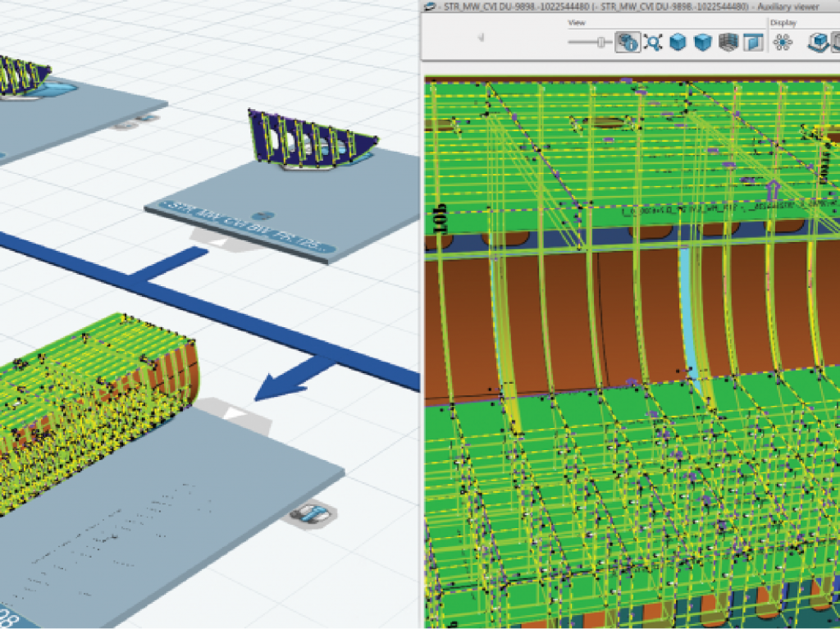Image resolution: width=840 pixels, height=629 pixels.
Task: Click the blue panel view icon
Action: pyautogui.click(x=751, y=43)
